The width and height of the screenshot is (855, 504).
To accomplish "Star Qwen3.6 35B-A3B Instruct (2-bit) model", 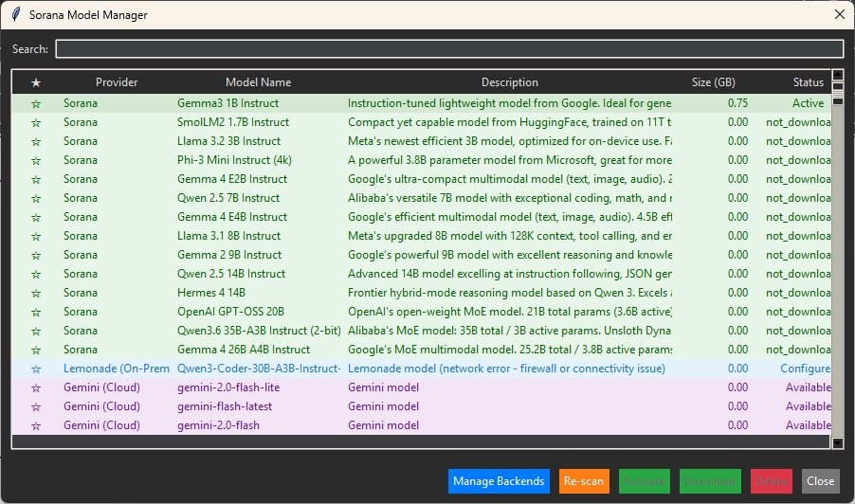I will 36,332.
